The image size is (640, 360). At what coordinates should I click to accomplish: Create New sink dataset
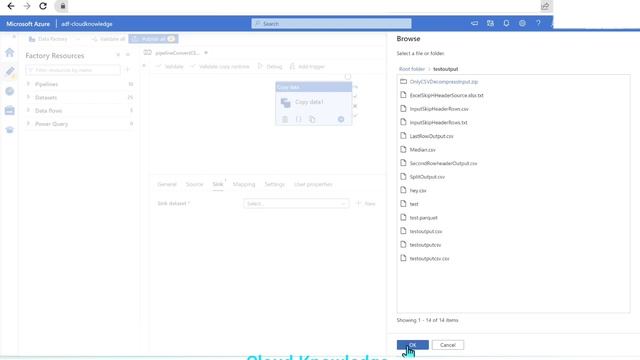[x=366, y=203]
